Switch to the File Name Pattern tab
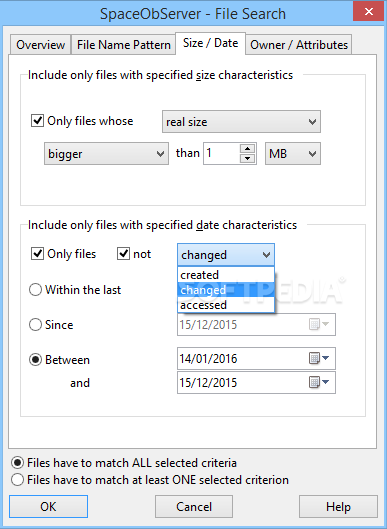 tap(123, 45)
